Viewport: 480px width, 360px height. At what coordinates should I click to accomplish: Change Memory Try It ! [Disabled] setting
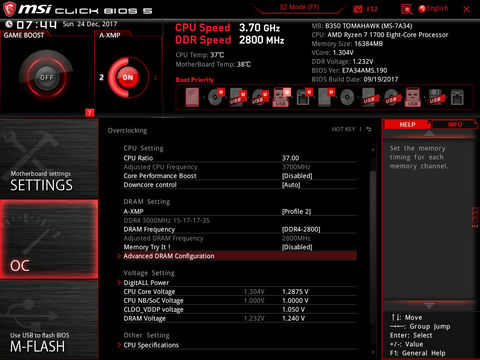(297, 247)
